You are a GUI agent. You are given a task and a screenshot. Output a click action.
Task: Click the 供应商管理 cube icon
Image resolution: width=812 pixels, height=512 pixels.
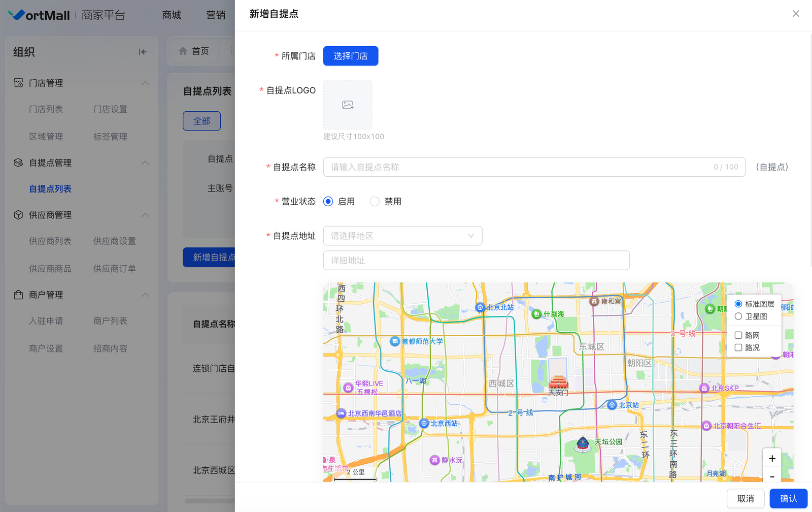tap(18, 215)
